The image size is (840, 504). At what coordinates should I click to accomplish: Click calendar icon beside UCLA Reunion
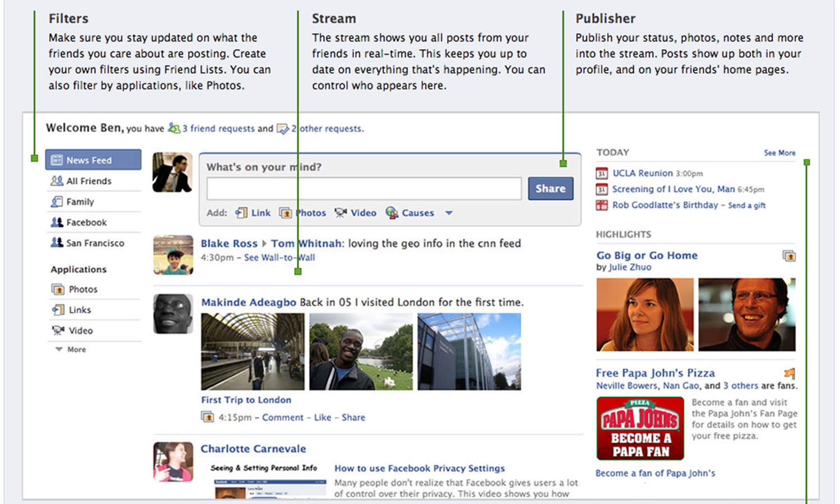[x=601, y=174]
